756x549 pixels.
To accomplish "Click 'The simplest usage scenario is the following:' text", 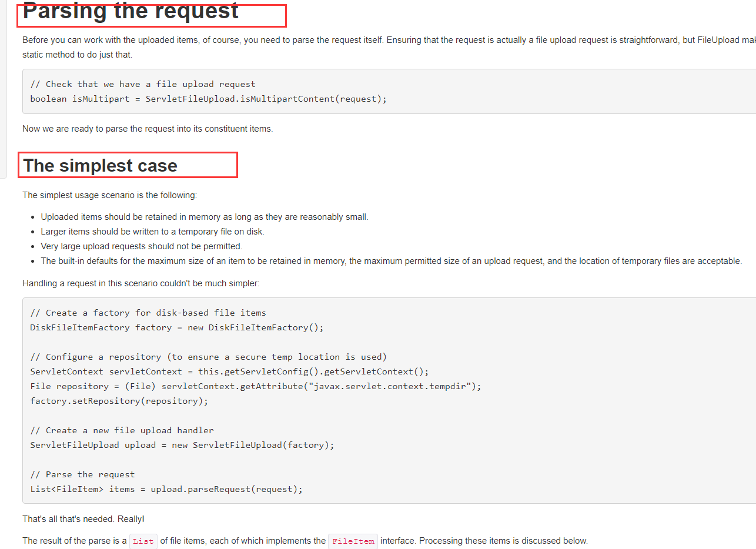I will pos(110,195).
